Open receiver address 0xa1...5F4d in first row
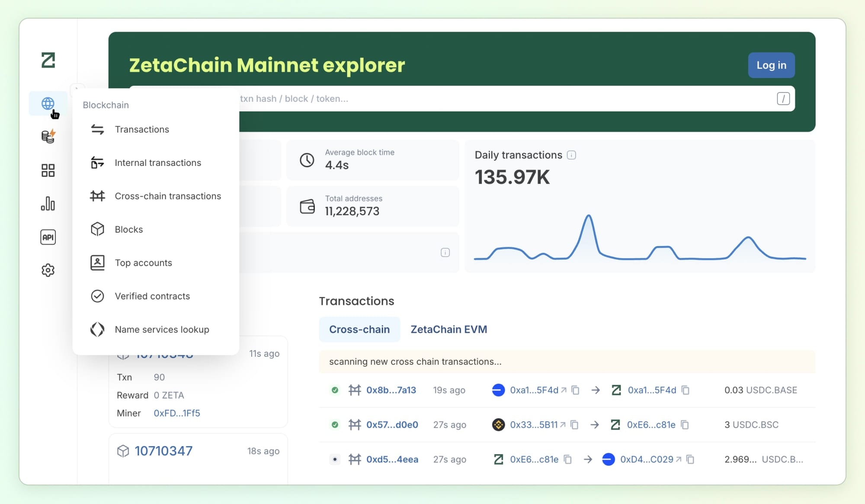The width and height of the screenshot is (865, 504). [652, 390]
